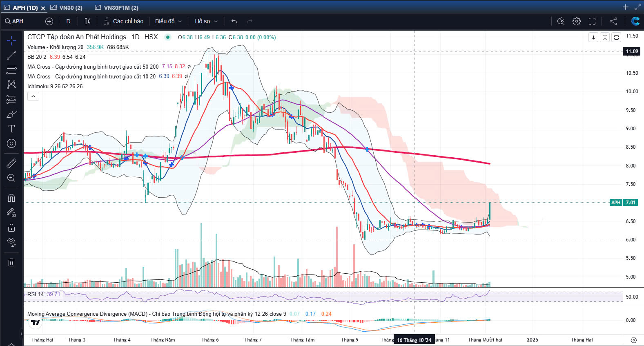The image size is (644, 346).
Task: Expand the Biểu đồ dropdown menu
Action: point(168,21)
